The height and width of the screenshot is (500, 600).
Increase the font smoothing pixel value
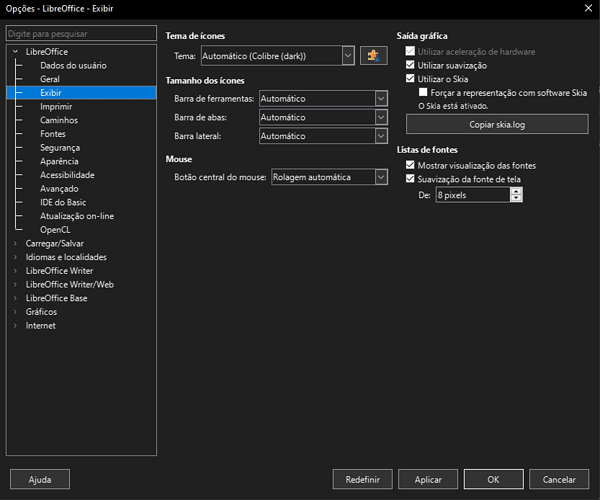(516, 192)
